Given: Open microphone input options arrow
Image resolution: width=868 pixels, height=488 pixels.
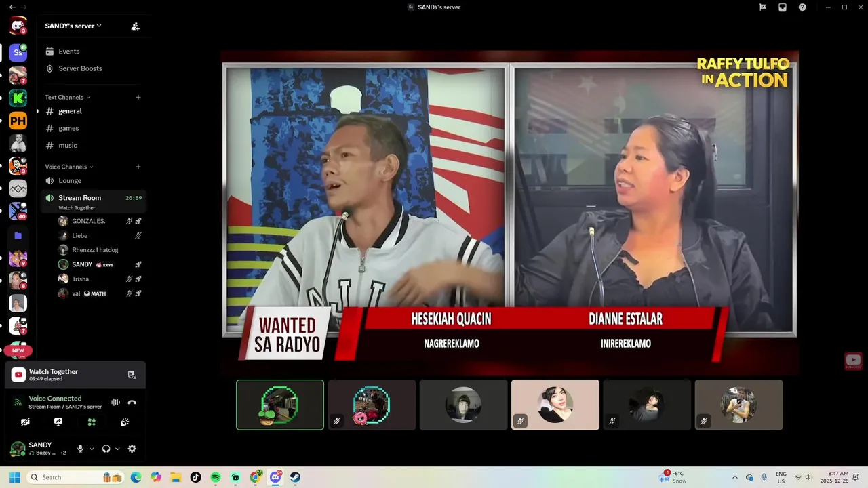Looking at the screenshot, I should pos(92,449).
